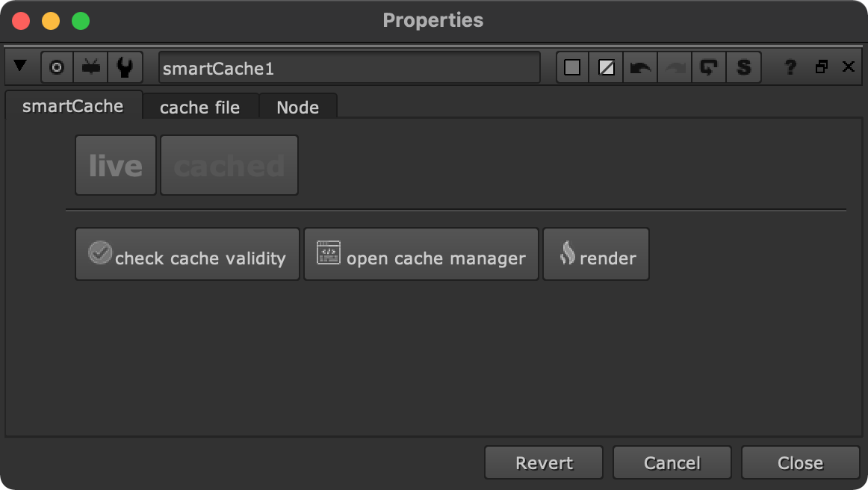Click the render button

click(595, 254)
